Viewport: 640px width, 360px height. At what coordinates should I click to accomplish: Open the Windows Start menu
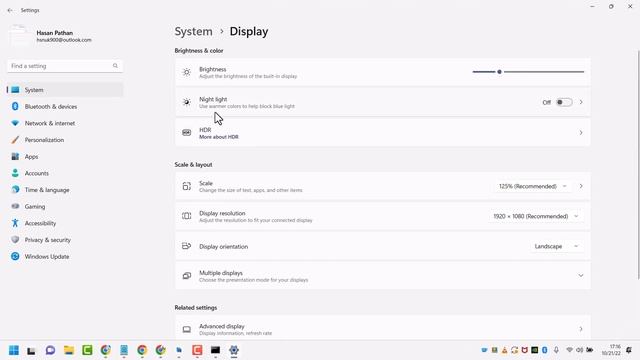click(13, 350)
